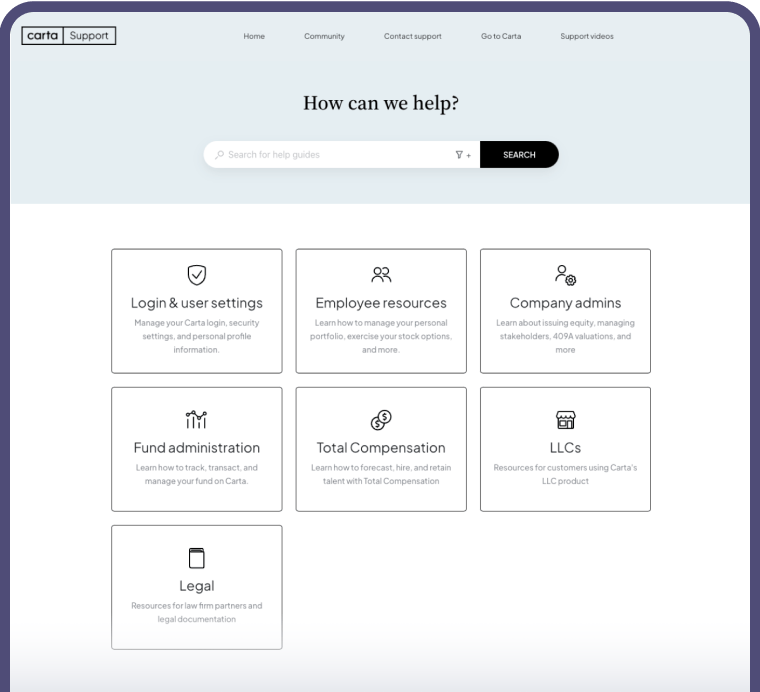
Task: Click the magnifier icon in search box
Action: pos(220,155)
